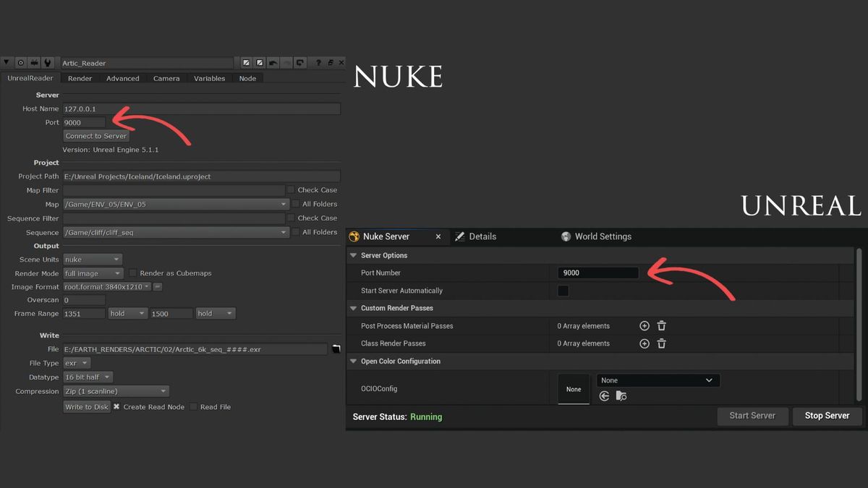Toggle Render as Cubemaps checkbox
Screen dimensions: 868x488
(133, 273)
